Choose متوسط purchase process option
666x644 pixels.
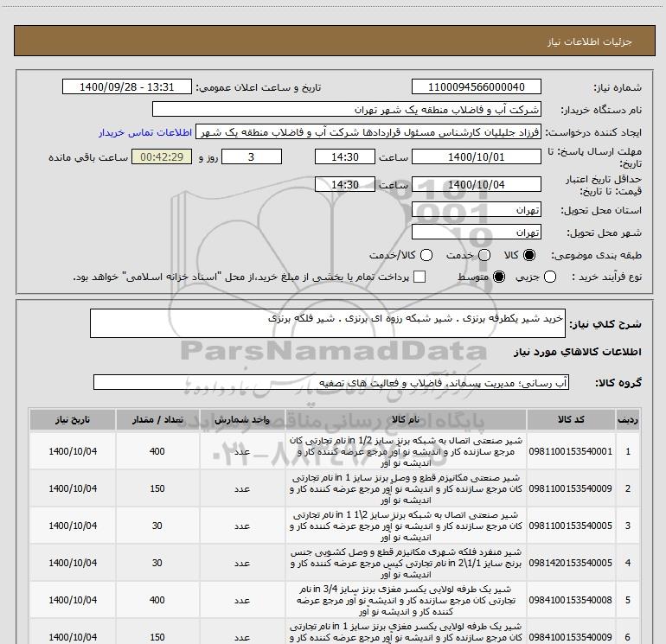tap(499, 277)
